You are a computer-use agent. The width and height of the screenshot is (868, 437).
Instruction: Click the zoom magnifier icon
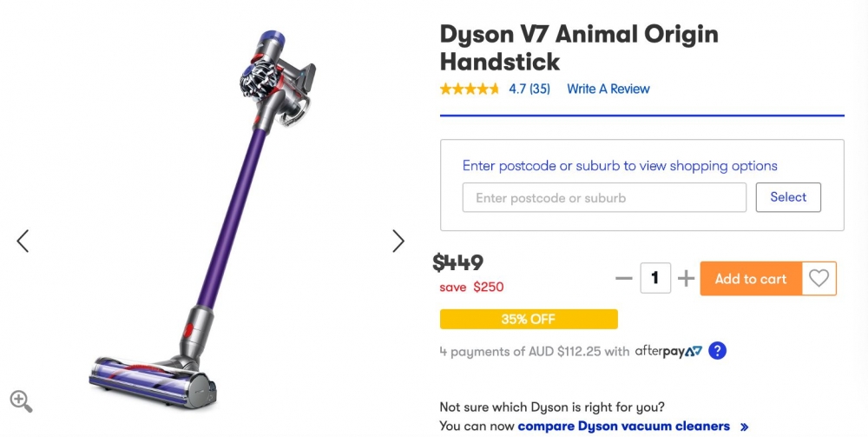[21, 401]
